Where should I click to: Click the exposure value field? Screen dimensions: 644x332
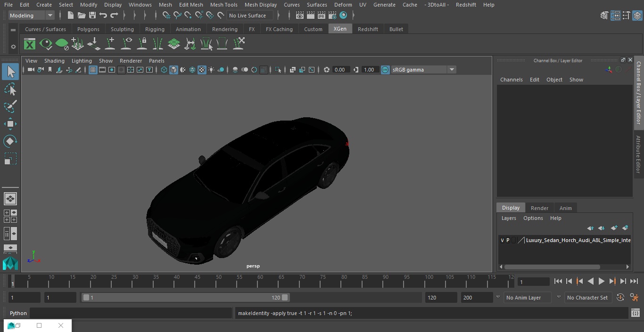tap(339, 70)
